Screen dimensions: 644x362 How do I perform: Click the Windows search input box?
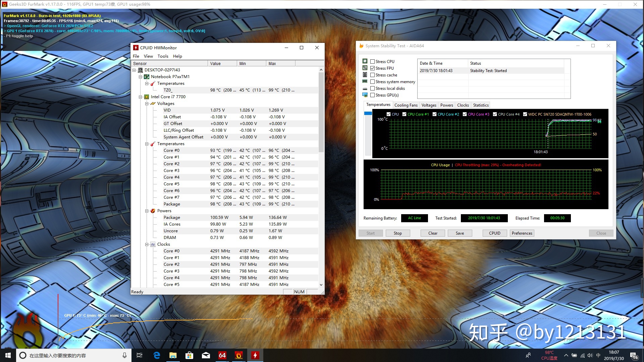coord(73,355)
